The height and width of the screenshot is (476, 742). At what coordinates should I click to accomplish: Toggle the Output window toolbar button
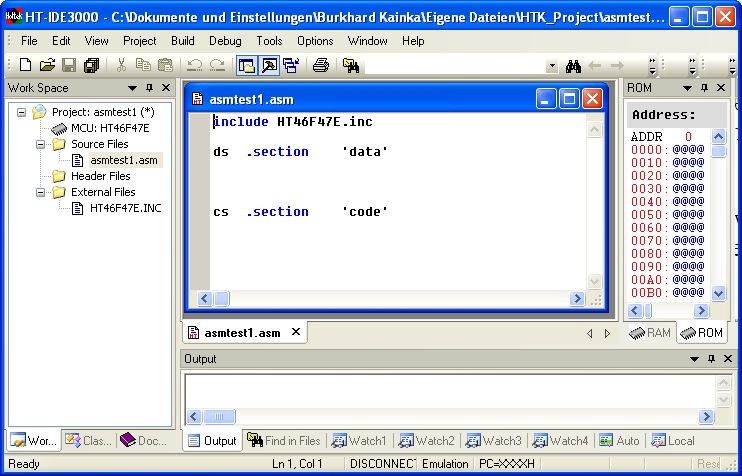269,66
